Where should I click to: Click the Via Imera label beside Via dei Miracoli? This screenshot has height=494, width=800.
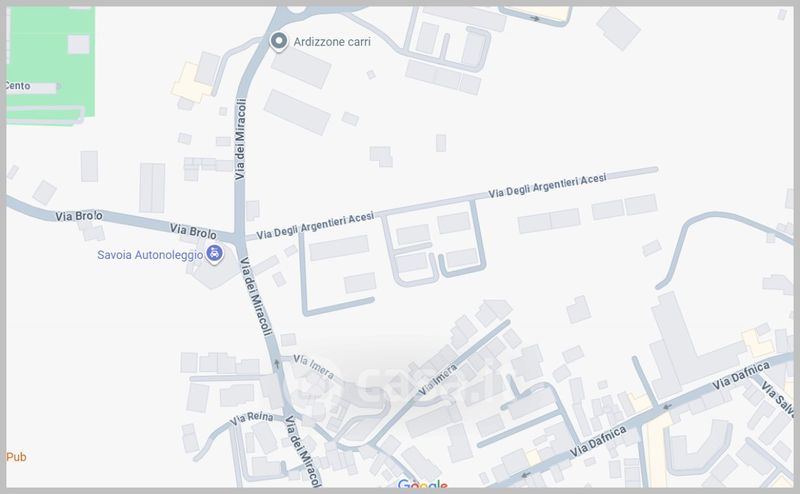(x=314, y=367)
